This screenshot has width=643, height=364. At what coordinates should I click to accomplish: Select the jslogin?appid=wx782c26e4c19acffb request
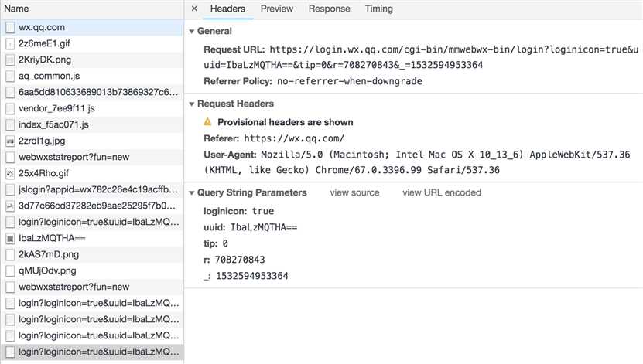coord(92,189)
